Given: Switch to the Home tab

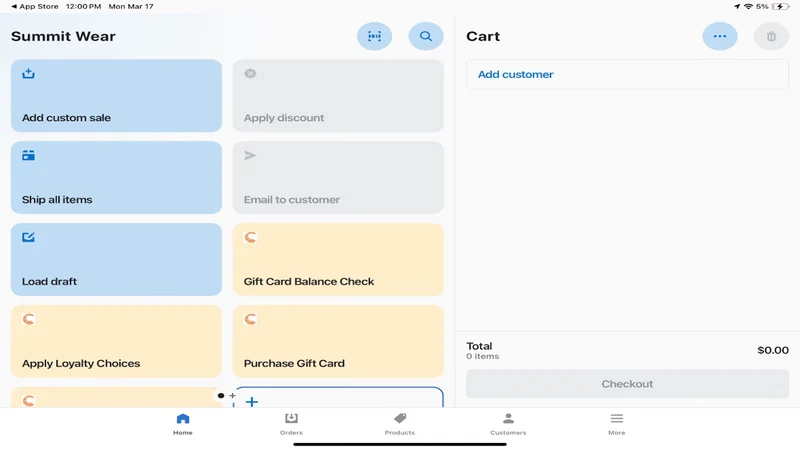Looking at the screenshot, I should (x=183, y=424).
